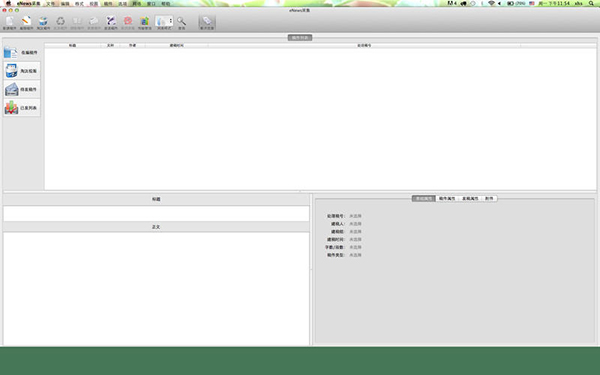Sort by the 建稿时间 column header
The height and width of the screenshot is (375, 600).
click(x=176, y=46)
